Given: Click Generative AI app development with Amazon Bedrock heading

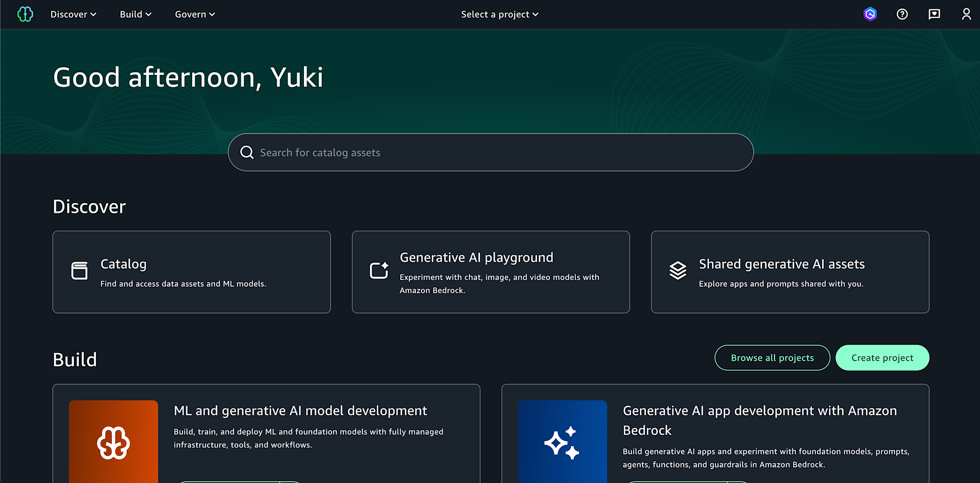Looking at the screenshot, I should click(x=760, y=420).
